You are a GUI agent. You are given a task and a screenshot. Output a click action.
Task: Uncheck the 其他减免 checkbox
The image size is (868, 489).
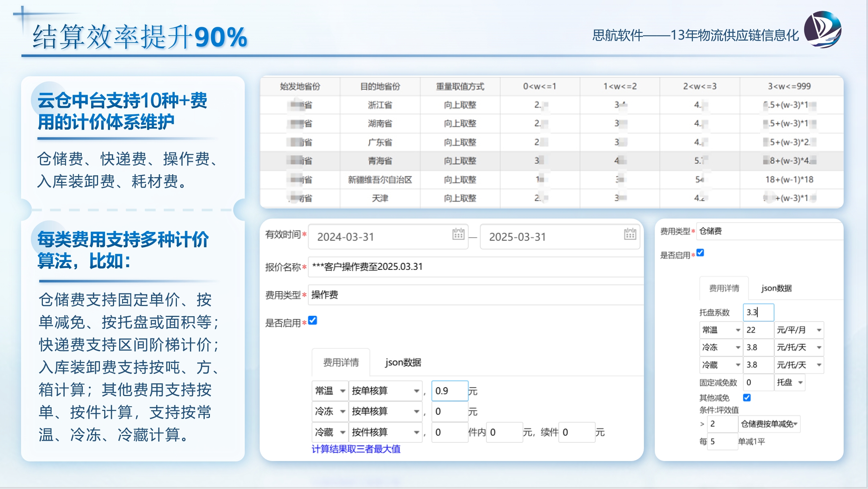pyautogui.click(x=747, y=398)
